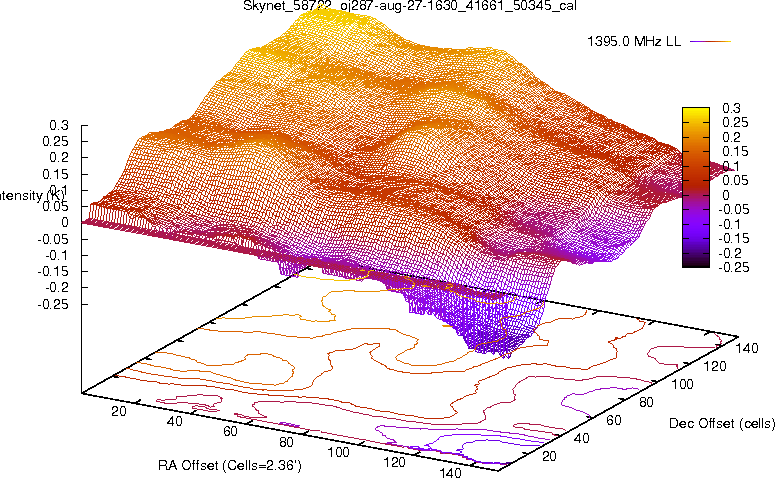Click the 20 tick on the RA Offset axis
Viewport: 775px width, 478px height.
[119, 411]
